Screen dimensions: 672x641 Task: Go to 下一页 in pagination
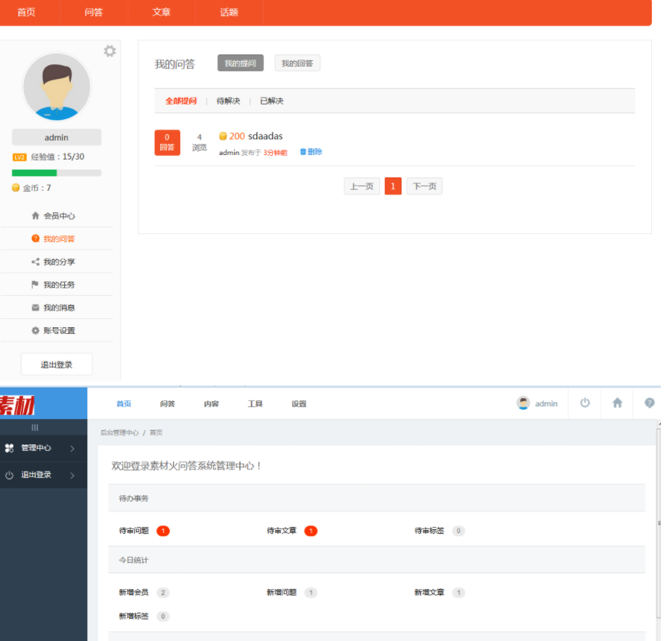(425, 186)
